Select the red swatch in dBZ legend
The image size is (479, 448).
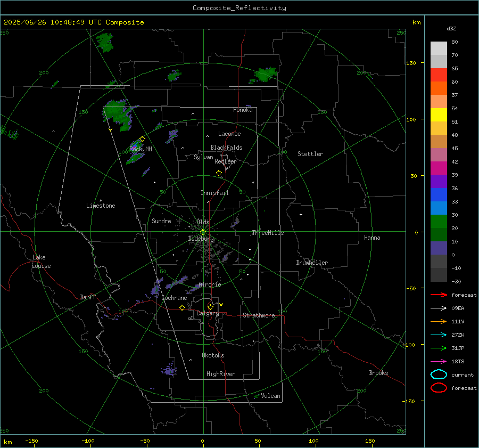[x=439, y=75]
